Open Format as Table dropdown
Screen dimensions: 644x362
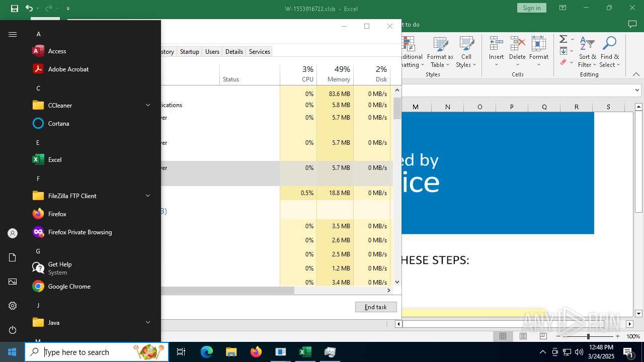(440, 52)
